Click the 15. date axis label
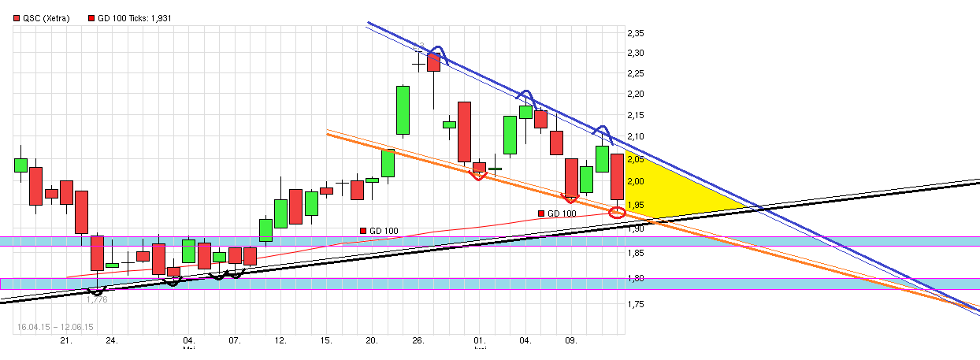Screen dimensions: 980x360 click(x=327, y=341)
